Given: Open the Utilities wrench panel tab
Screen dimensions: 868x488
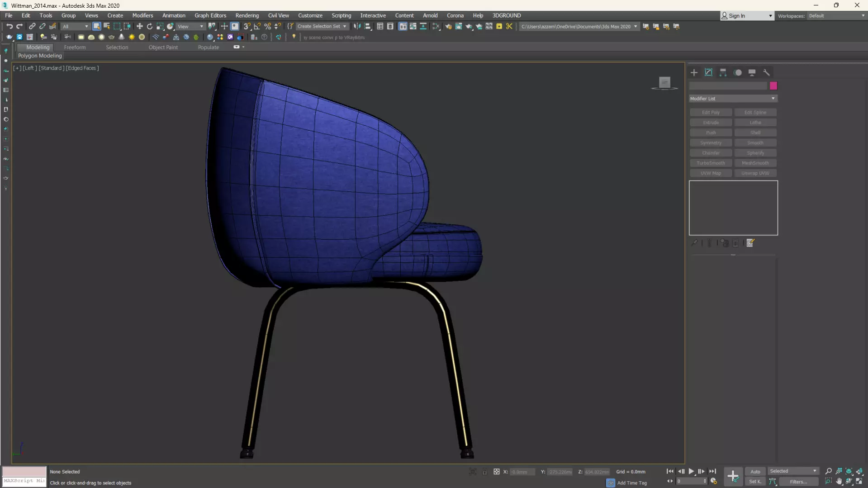Looking at the screenshot, I should (x=766, y=72).
